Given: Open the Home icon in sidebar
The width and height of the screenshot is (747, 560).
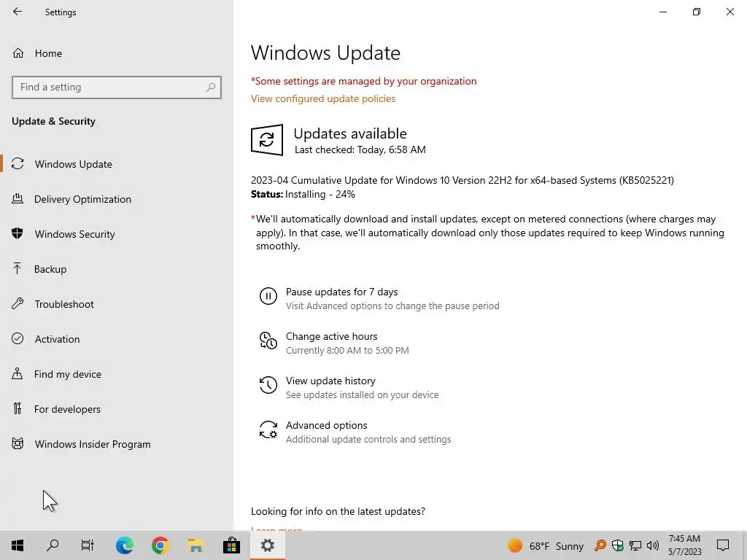Looking at the screenshot, I should tap(18, 52).
